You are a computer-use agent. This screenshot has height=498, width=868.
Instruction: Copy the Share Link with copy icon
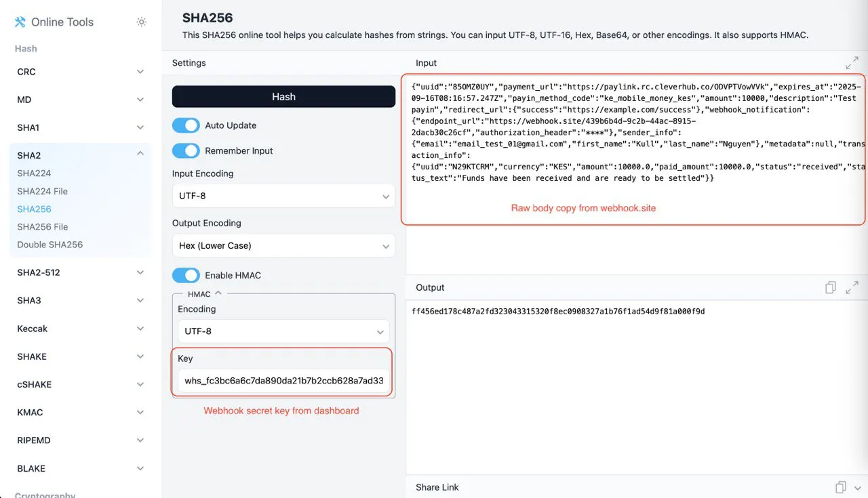tap(839, 487)
